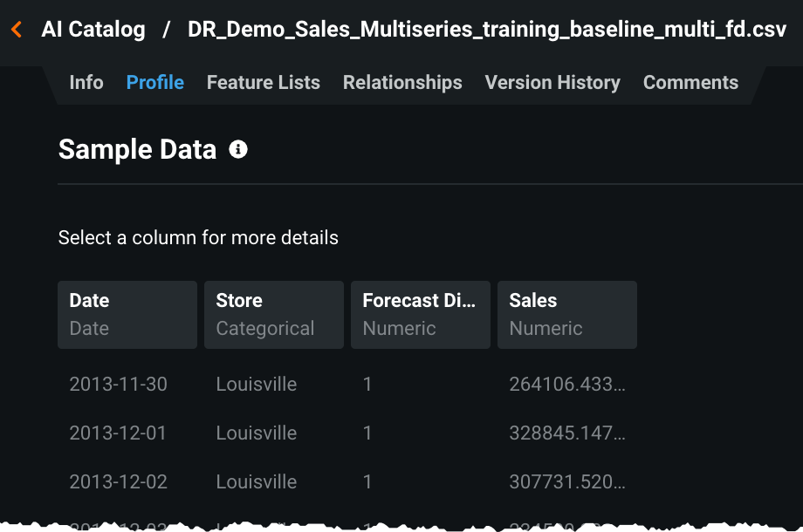The image size is (803, 532).
Task: Go to the Relationships tab
Action: tap(402, 83)
